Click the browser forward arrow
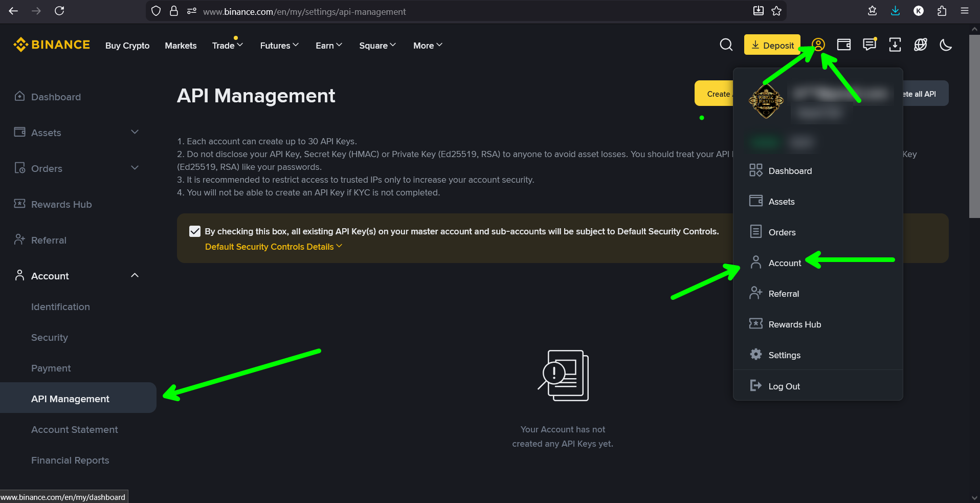This screenshot has width=980, height=503. coord(36,11)
